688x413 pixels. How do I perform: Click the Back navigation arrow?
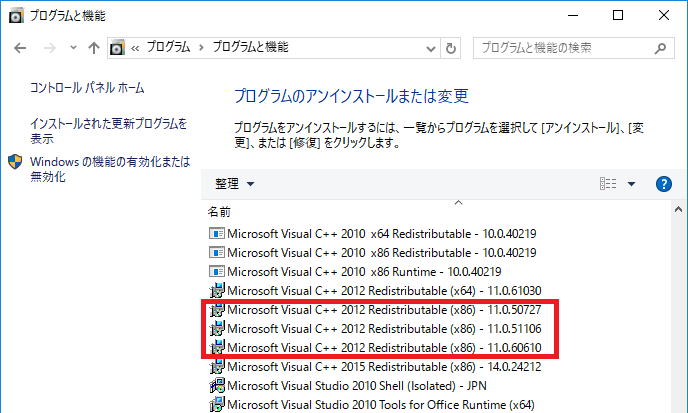tap(20, 48)
